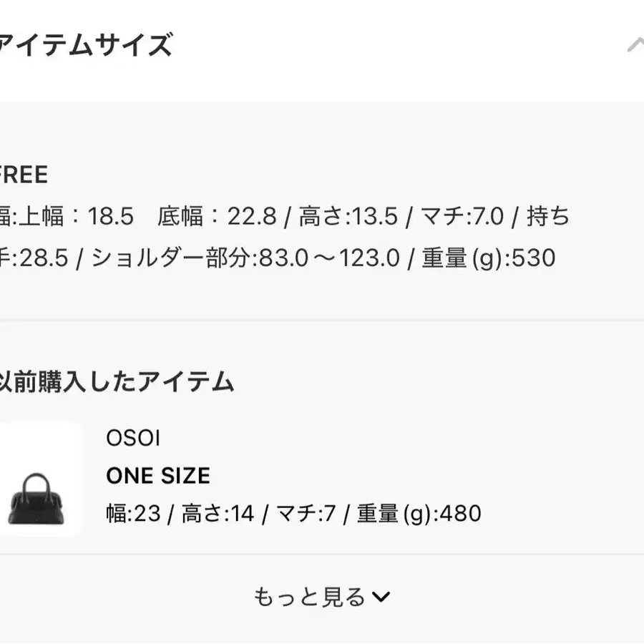Click the マチ:7.0 gusset value
This screenshot has width=644, height=644.
pos(462,216)
